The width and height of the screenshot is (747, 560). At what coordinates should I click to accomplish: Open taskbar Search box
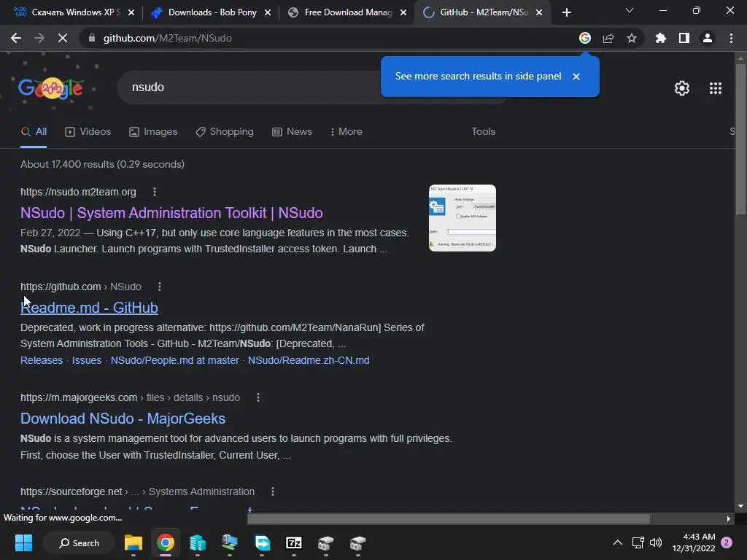click(x=79, y=542)
